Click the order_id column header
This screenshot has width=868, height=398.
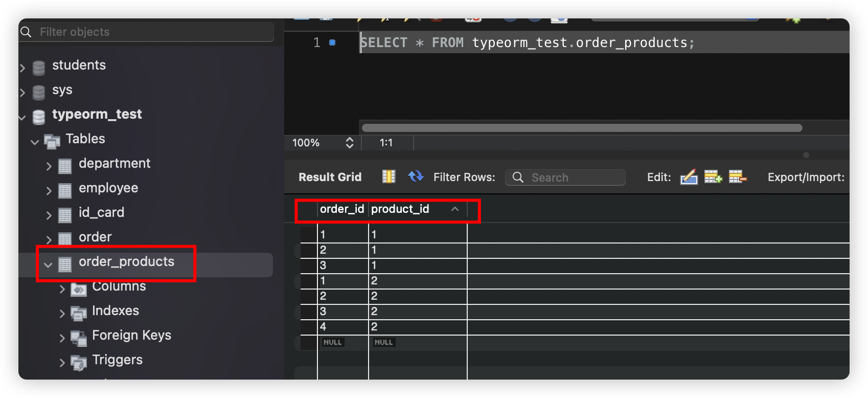click(341, 209)
